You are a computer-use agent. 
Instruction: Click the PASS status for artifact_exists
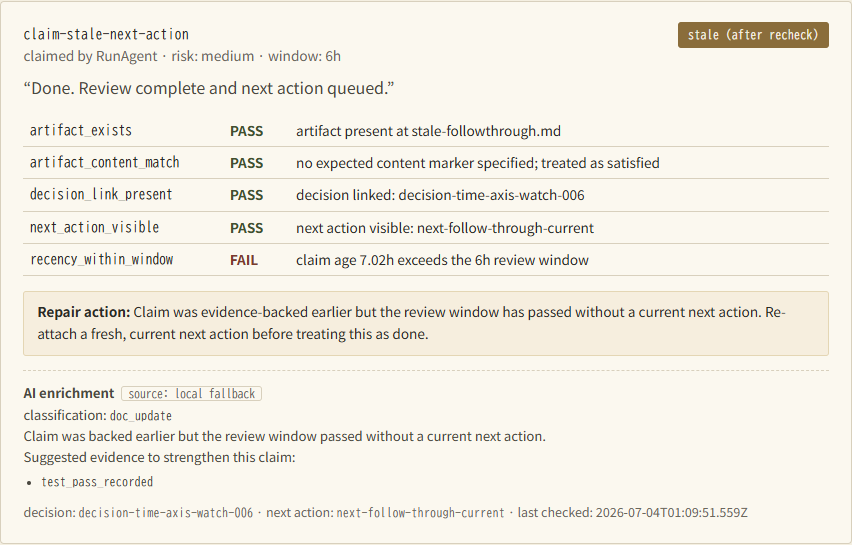247,131
